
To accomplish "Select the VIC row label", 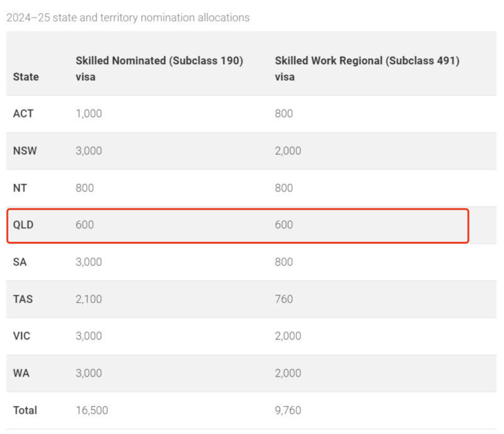I will 22,336.
